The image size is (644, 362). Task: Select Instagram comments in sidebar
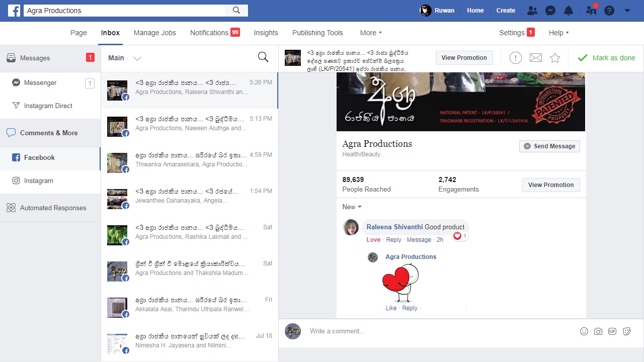coord(50,181)
